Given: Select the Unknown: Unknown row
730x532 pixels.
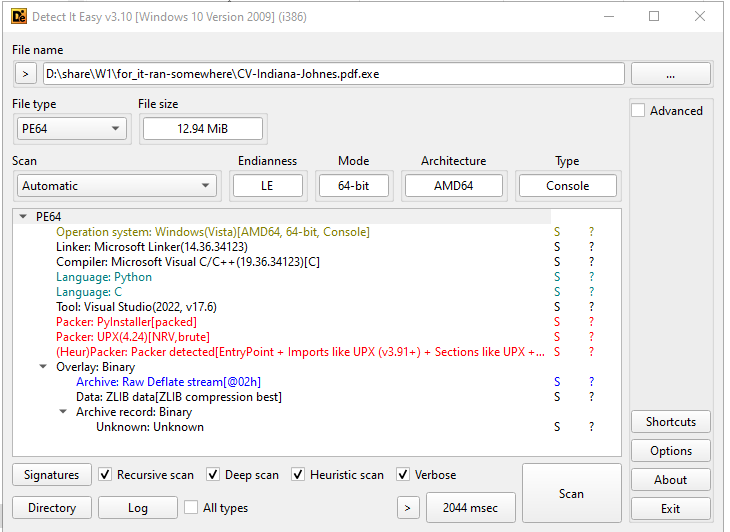Looking at the screenshot, I should pyautogui.click(x=150, y=427).
